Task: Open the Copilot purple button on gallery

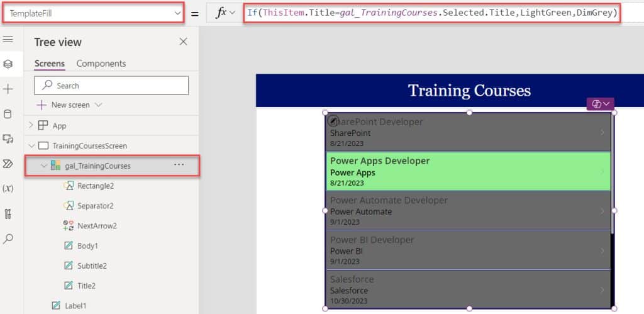Action: [x=600, y=104]
